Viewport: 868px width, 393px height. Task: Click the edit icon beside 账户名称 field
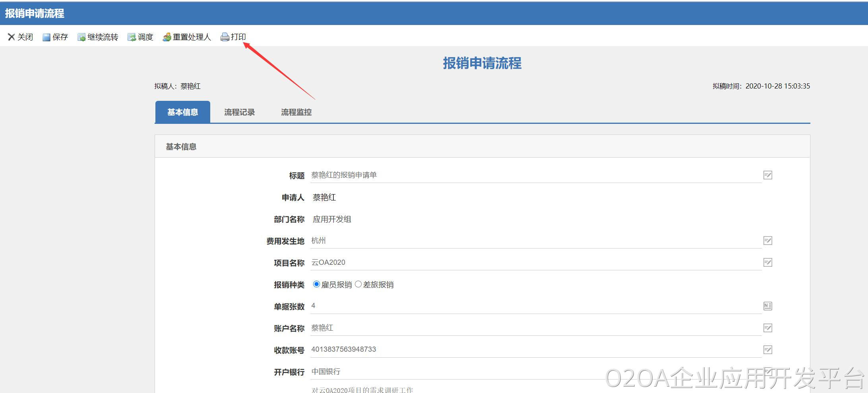coord(767,328)
